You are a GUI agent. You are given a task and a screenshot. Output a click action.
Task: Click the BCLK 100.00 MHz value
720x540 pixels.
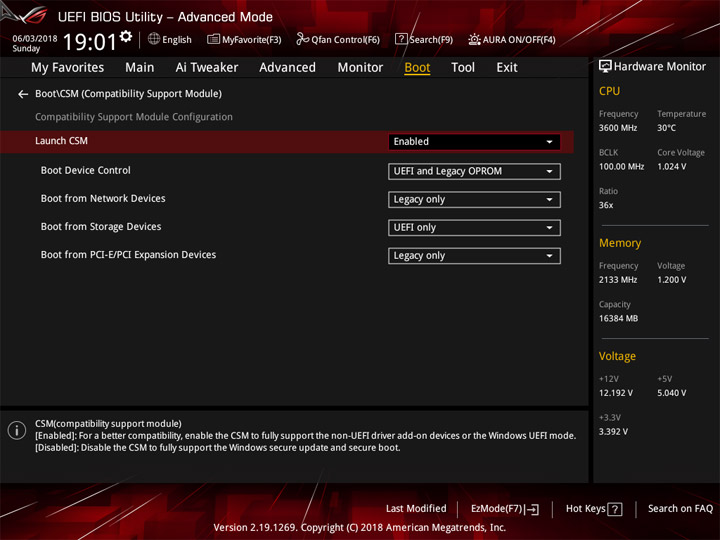point(621,167)
